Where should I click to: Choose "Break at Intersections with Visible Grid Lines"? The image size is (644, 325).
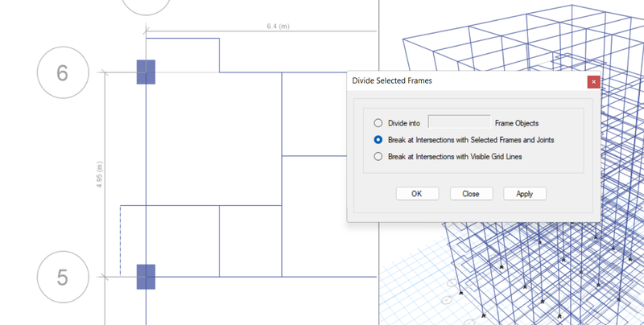tap(378, 156)
